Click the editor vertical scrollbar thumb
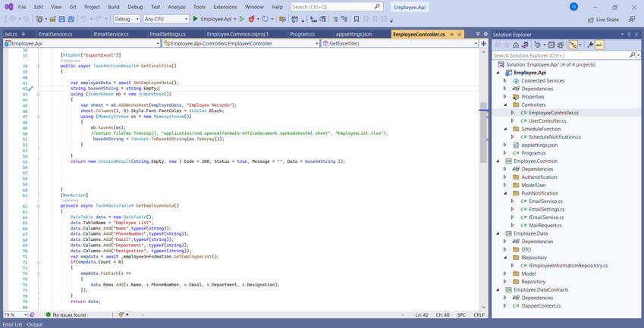 tap(483, 133)
